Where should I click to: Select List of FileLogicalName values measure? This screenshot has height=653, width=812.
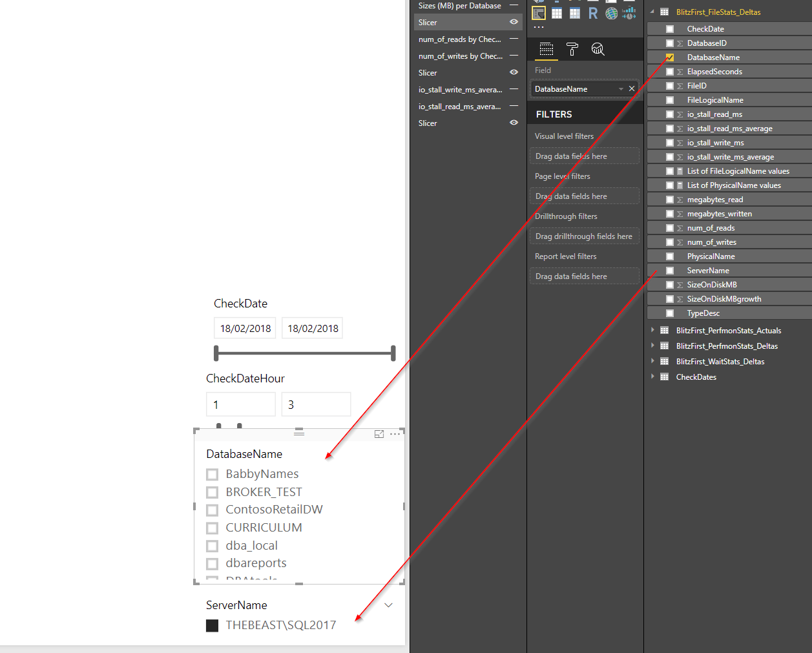(738, 171)
